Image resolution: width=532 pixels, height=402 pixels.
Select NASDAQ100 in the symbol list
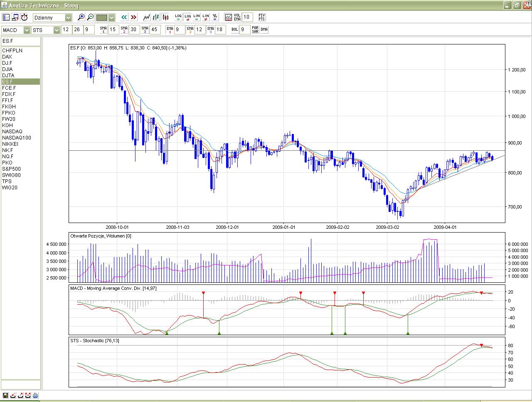click(17, 138)
